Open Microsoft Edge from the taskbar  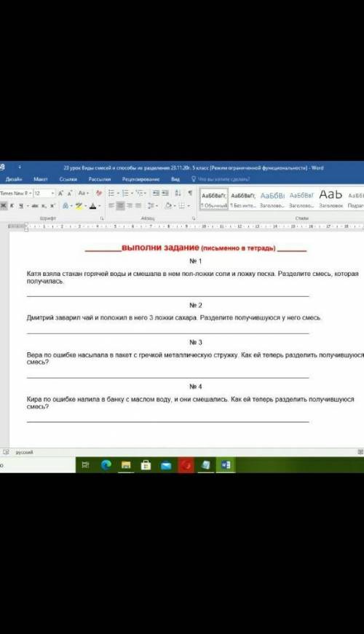point(106,465)
